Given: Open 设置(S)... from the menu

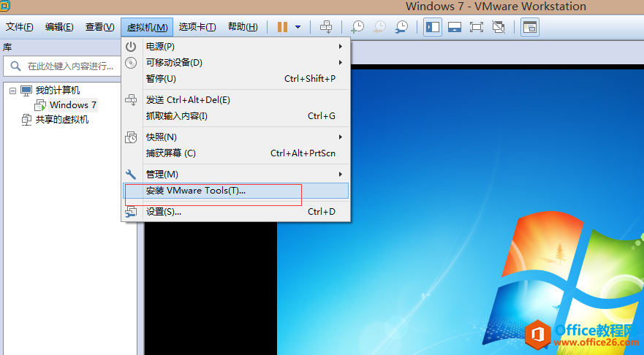Looking at the screenshot, I should tap(236, 212).
